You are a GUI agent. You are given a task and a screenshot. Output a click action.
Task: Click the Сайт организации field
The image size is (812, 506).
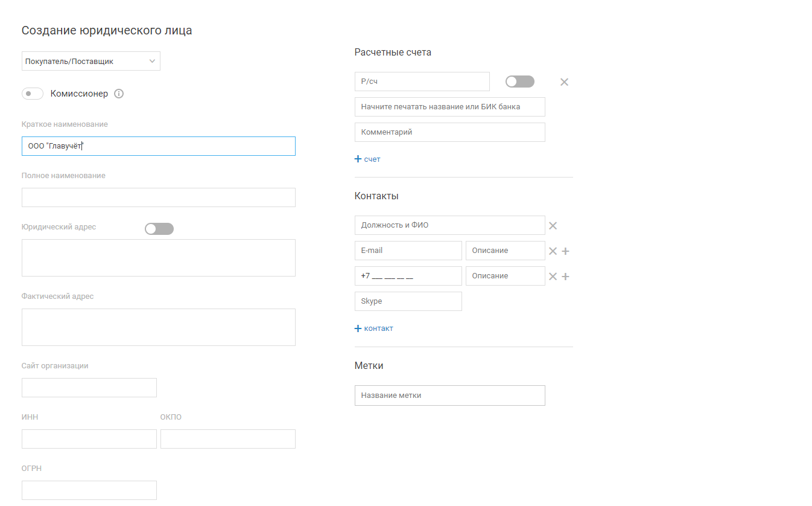point(89,388)
